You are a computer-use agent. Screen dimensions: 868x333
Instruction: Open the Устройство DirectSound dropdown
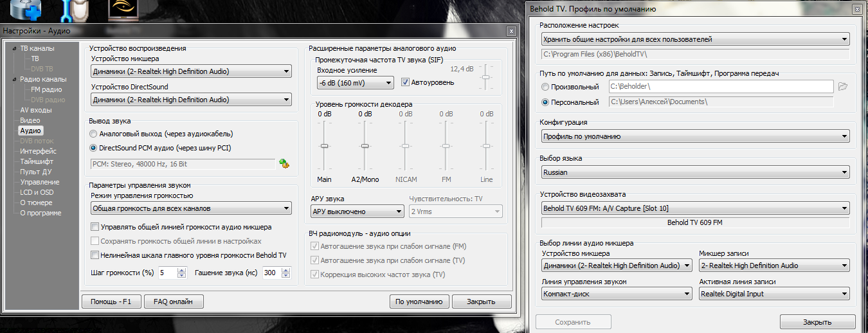pos(191,100)
